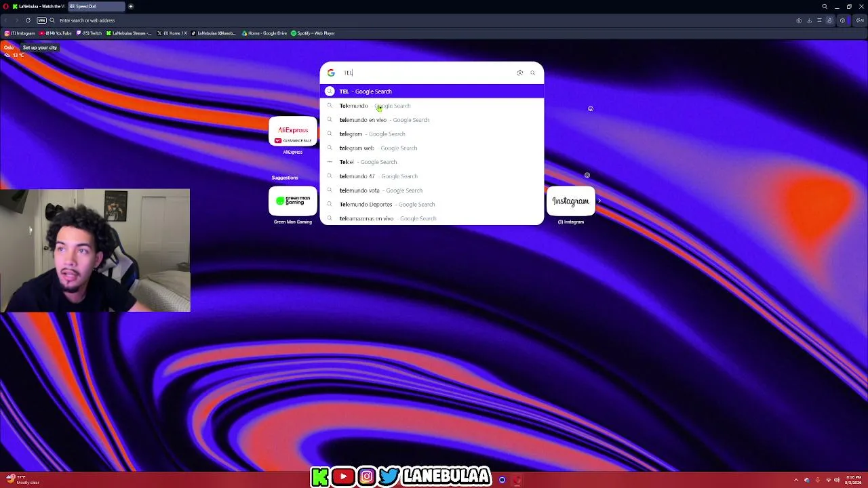Viewport: 868px width, 488px height.
Task: Open the AliExpress speed dial tile
Action: [293, 131]
